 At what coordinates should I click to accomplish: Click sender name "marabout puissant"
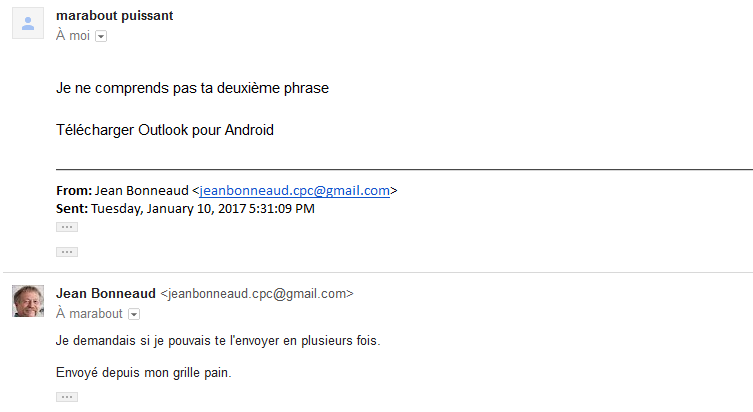115,15
